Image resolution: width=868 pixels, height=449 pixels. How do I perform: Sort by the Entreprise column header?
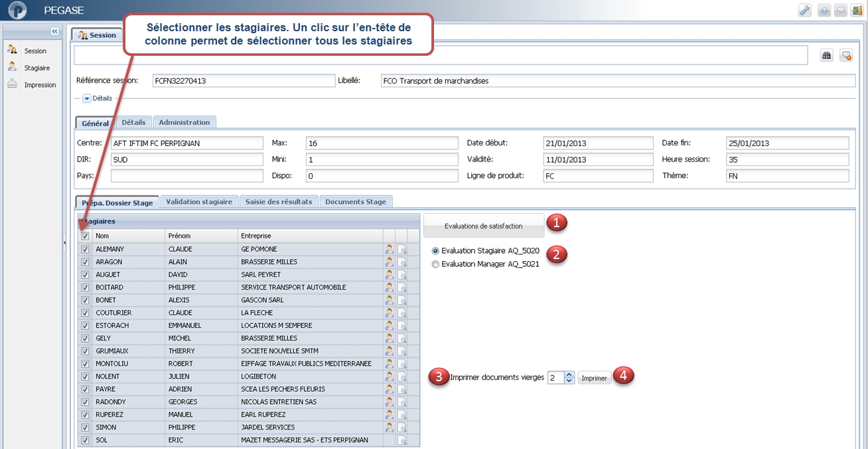(x=310, y=236)
